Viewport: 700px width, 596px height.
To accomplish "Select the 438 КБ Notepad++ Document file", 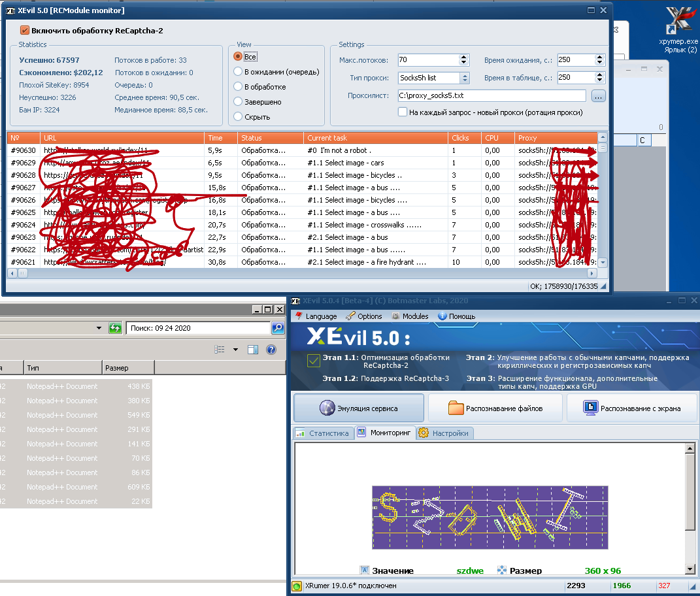I will tap(76, 386).
